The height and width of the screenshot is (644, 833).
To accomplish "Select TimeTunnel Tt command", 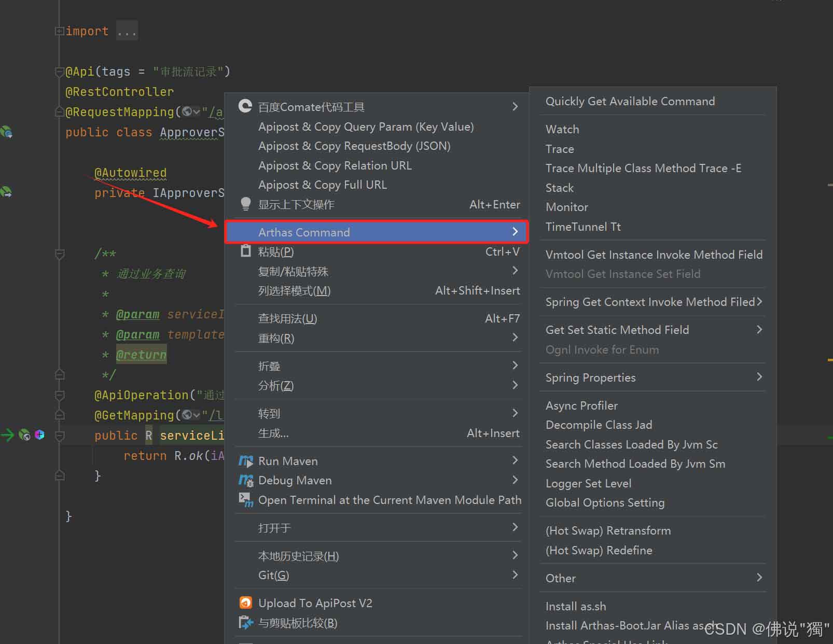I will pos(583,227).
